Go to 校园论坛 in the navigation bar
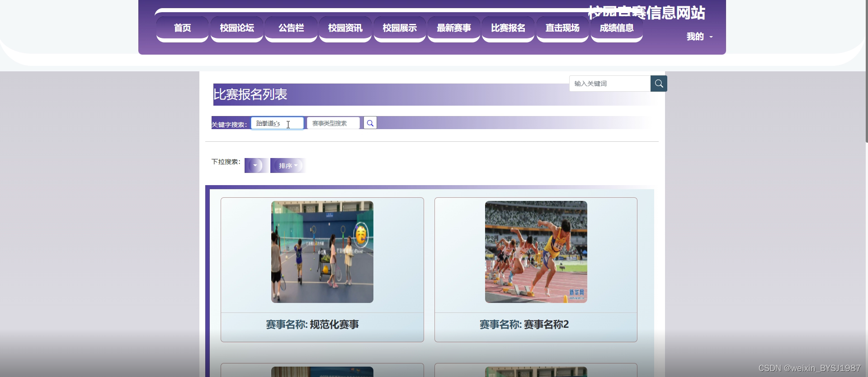Screen dimensions: 868x377 (237, 28)
